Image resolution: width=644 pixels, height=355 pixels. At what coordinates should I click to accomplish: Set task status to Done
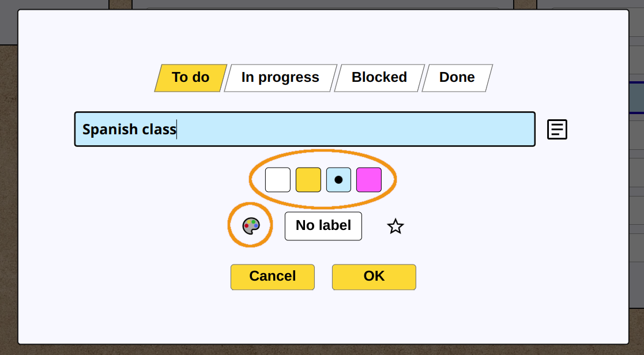click(457, 78)
